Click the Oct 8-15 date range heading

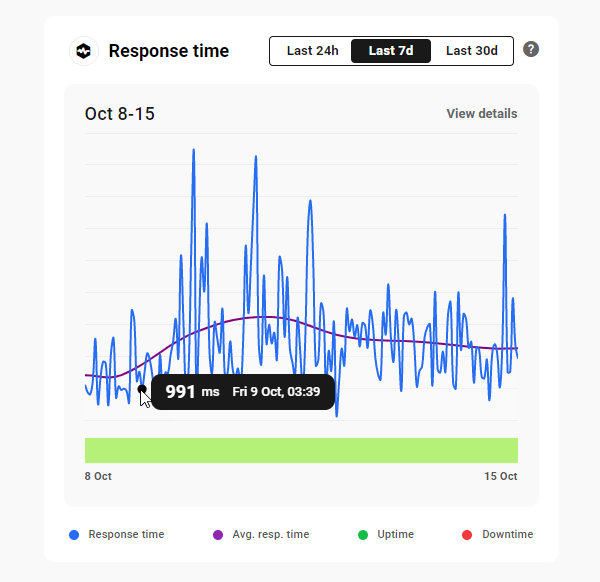coord(120,114)
